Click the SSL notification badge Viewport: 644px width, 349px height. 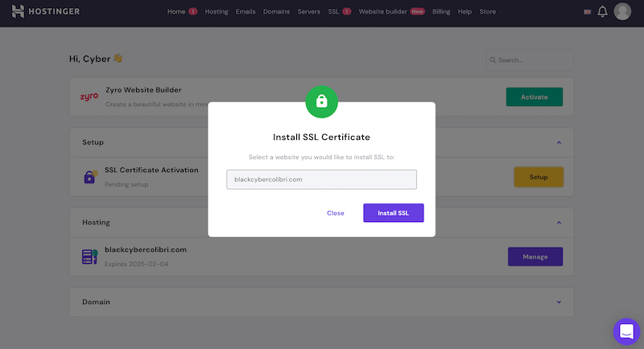click(347, 11)
